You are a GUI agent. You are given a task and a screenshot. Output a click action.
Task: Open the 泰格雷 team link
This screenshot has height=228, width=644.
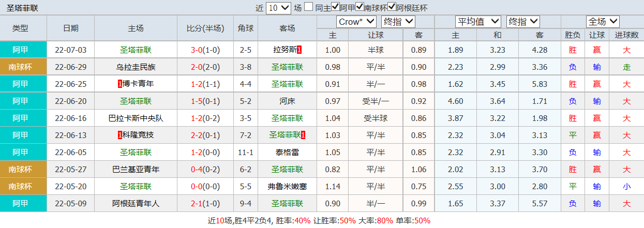point(287,153)
